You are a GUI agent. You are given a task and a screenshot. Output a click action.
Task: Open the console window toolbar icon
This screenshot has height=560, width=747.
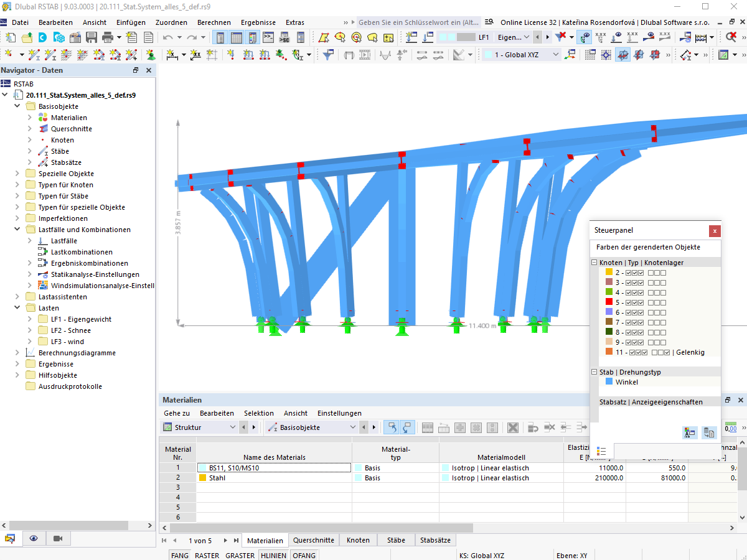coord(268,37)
